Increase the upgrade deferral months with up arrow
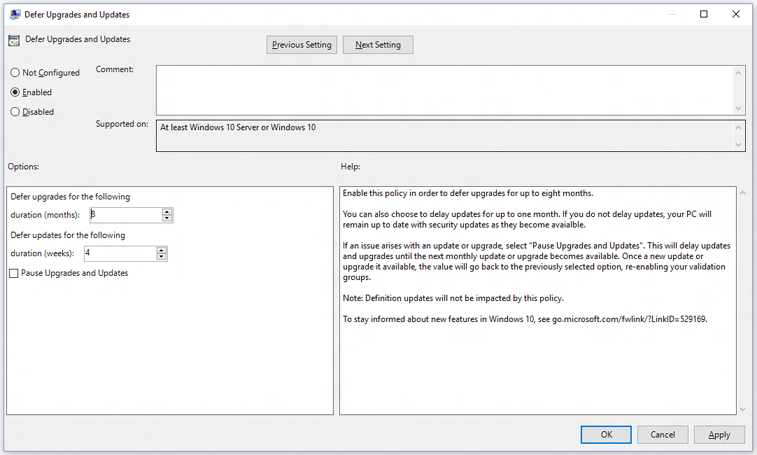The image size is (757, 455). (x=167, y=211)
